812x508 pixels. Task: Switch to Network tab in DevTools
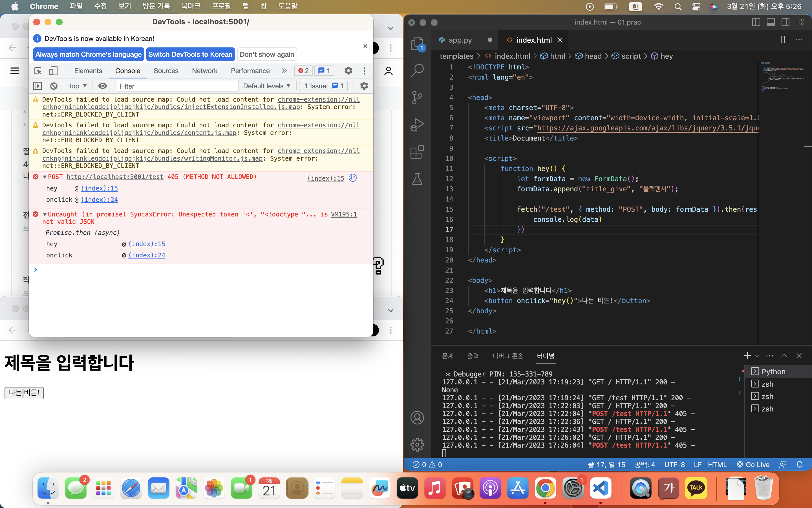coord(205,71)
